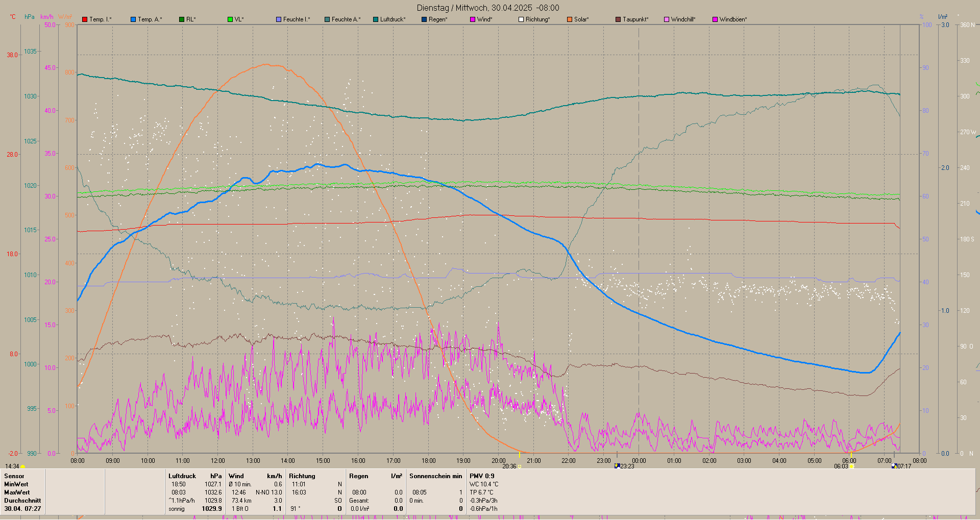The width and height of the screenshot is (980, 520).
Task: Click the moonset icon before 07:17
Action: 894,466
